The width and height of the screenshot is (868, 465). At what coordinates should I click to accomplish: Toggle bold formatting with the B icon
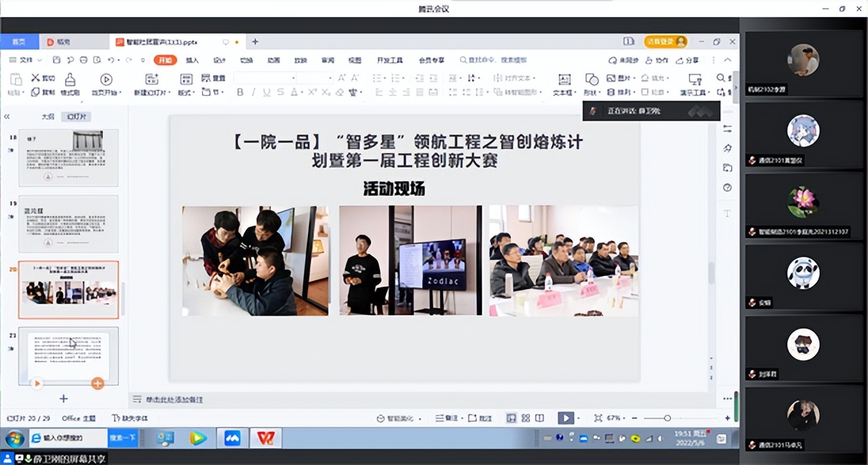point(241,92)
